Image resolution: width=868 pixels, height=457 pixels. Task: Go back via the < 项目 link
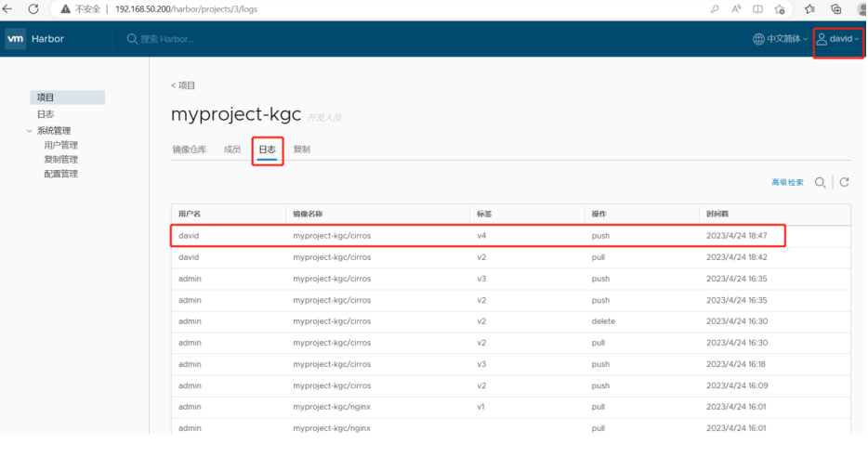(183, 85)
